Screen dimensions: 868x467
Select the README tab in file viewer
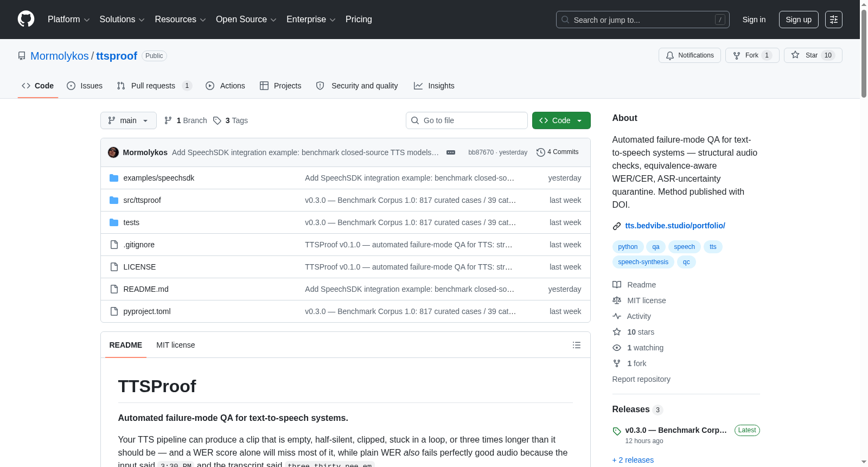pos(126,345)
